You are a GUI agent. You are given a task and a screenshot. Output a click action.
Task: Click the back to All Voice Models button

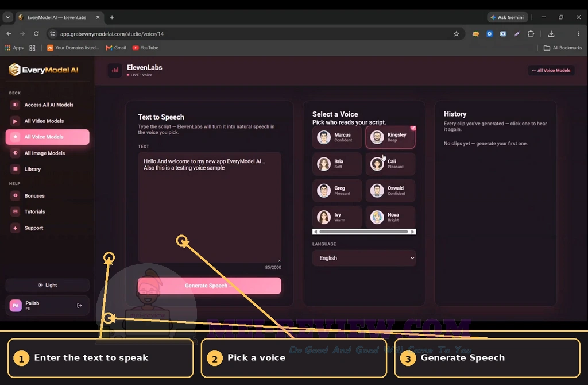551,71
